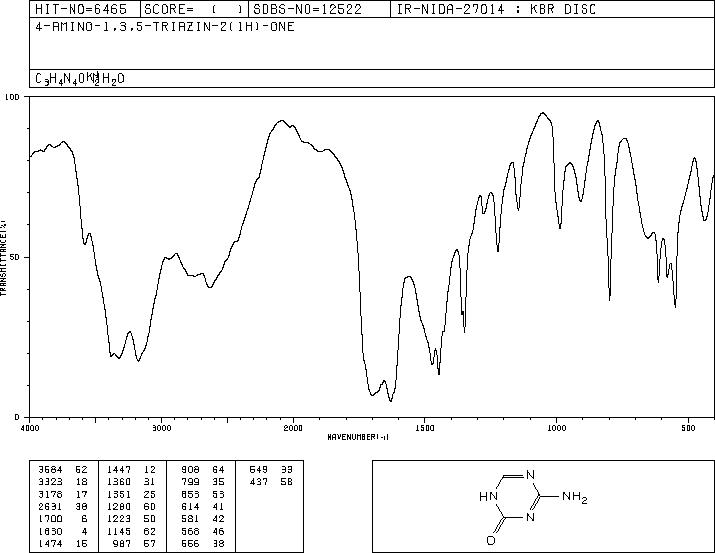Click the molecular formula C3H4N4O line

click(80, 79)
